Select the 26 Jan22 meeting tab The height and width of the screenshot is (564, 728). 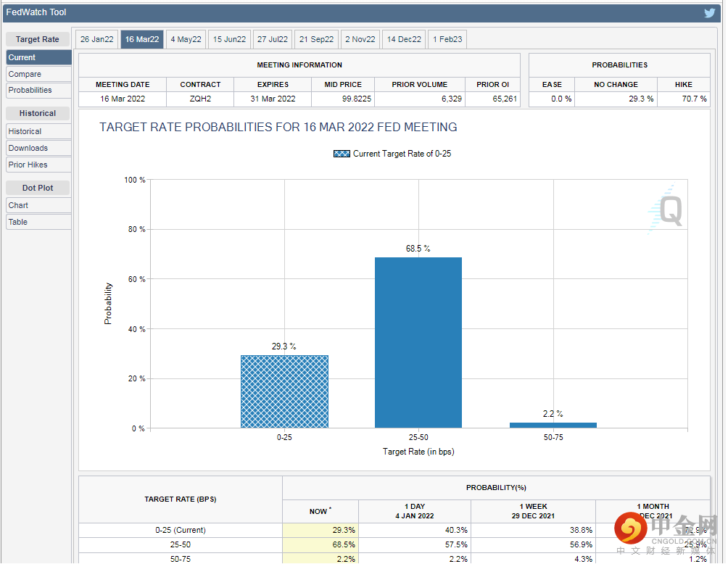click(x=97, y=39)
